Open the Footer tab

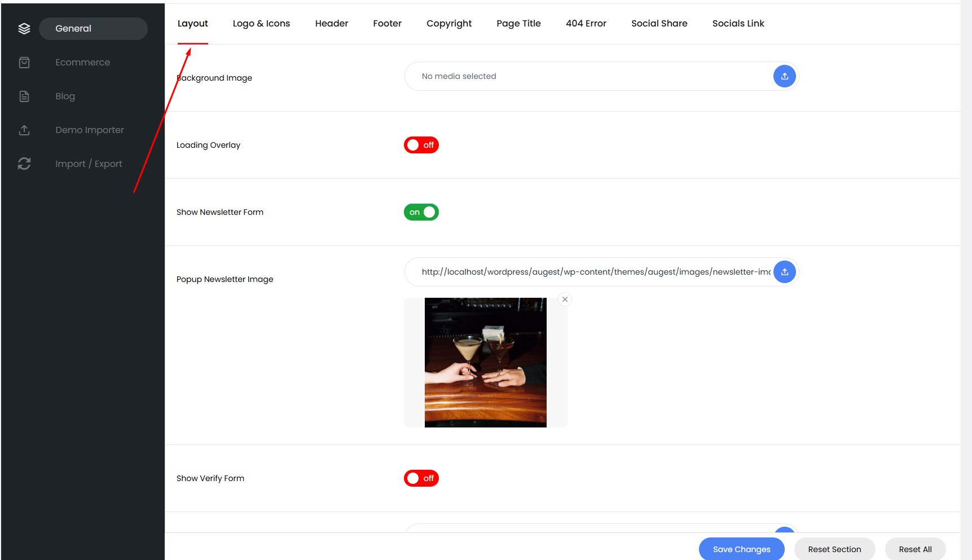coord(387,24)
